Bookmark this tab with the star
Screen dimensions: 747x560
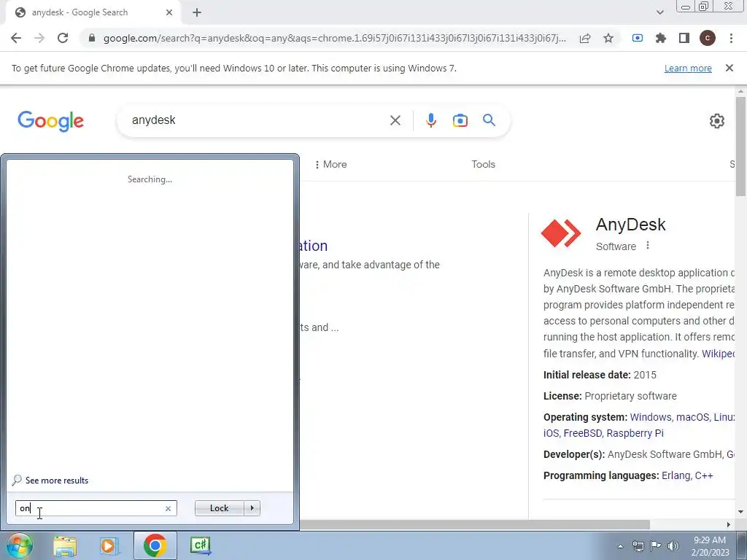[608, 38]
